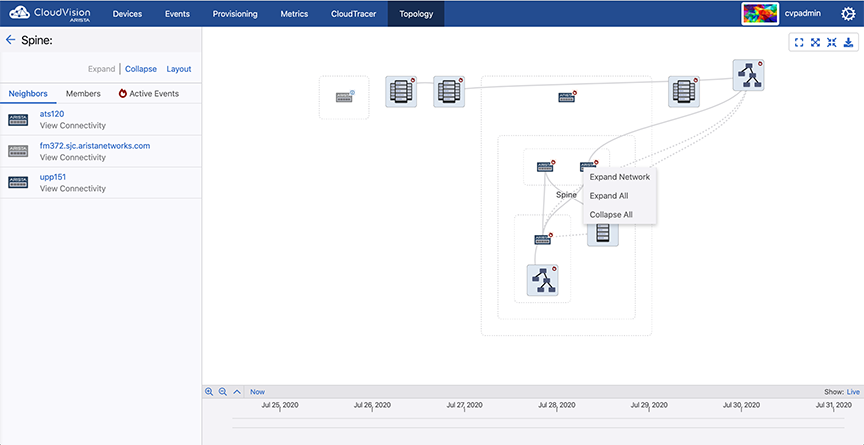Open the Layout link
Image resolution: width=864 pixels, height=445 pixels.
[179, 69]
